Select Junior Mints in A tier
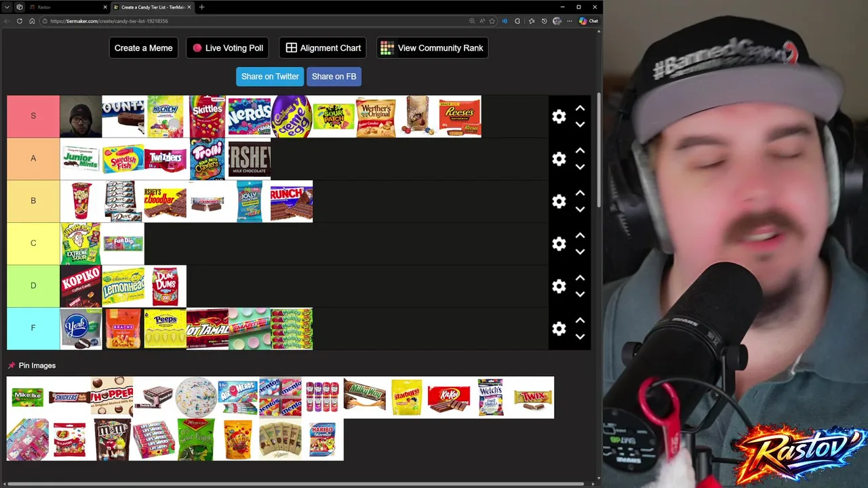 81,159
